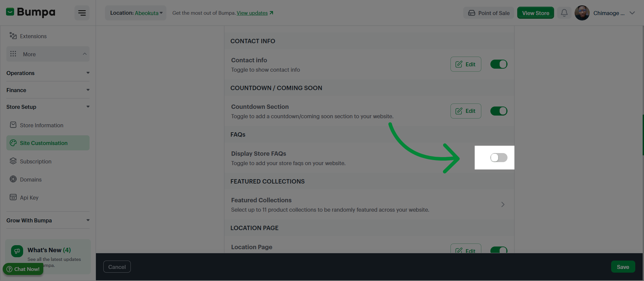Click the Extensions sidebar icon
This screenshot has width=644, height=281.
point(13,36)
